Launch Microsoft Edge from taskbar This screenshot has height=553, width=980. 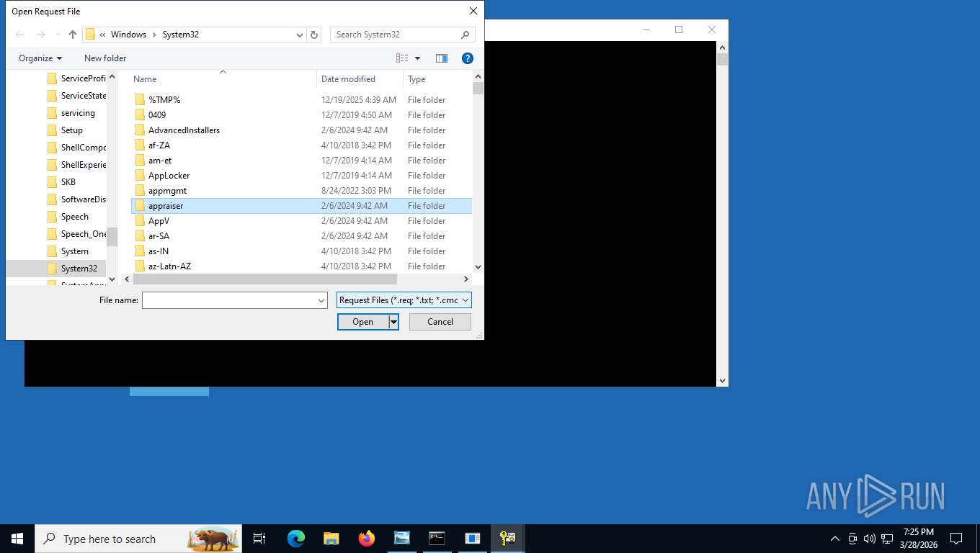click(296, 539)
